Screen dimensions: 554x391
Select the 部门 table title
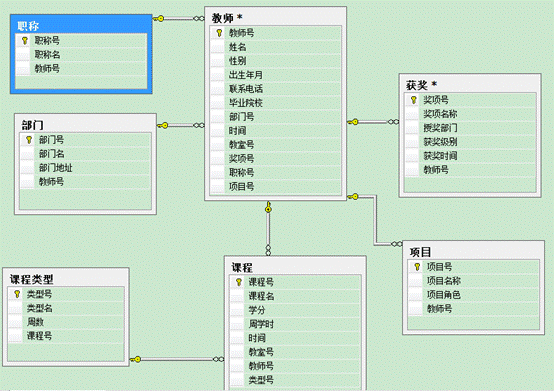point(33,125)
